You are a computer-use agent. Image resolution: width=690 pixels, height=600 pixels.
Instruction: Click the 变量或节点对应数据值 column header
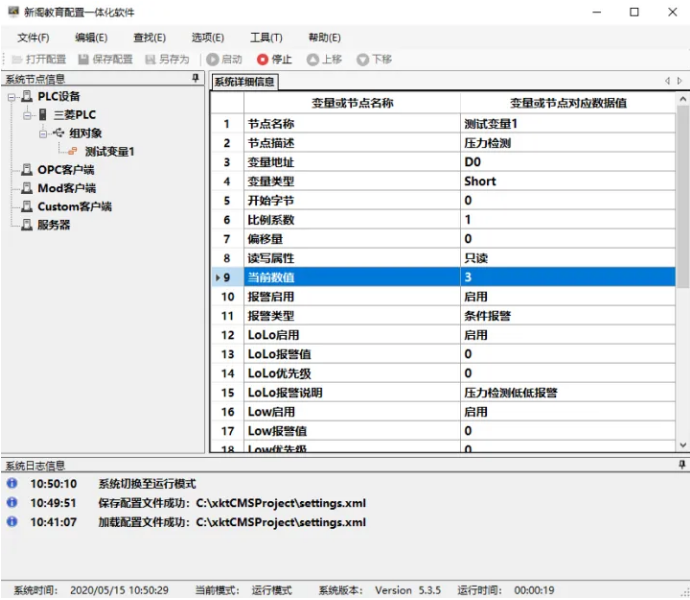[568, 103]
